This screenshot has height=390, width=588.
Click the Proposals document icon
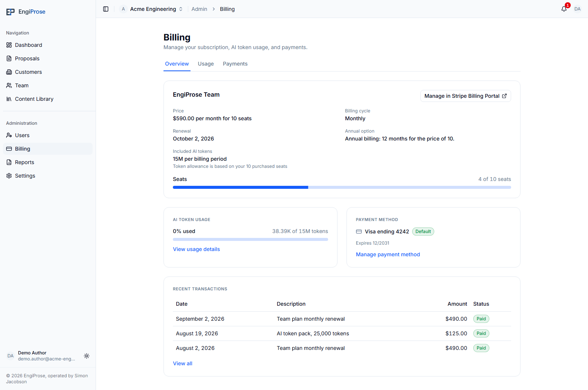click(x=9, y=58)
